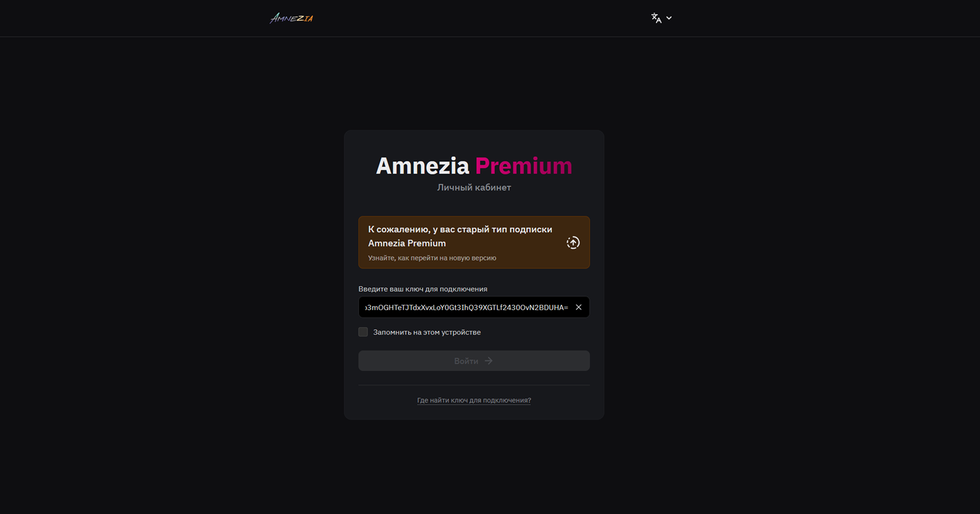This screenshot has width=980, height=514.
Task: Click the banner text 'К сожалению, у вас старый тип подписки'
Action: tap(460, 229)
